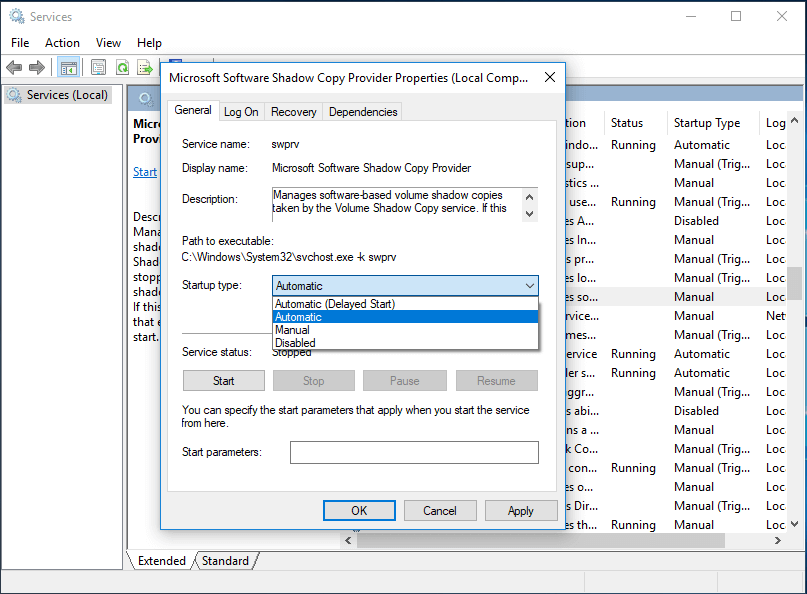Close the Shadow Copy Provider Properties dialog

(550, 77)
